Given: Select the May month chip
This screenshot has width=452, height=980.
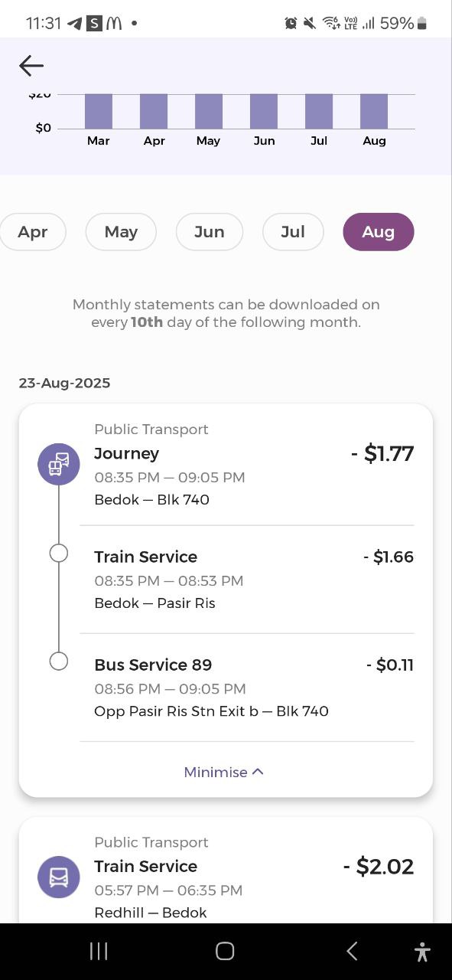Looking at the screenshot, I should pos(121,232).
